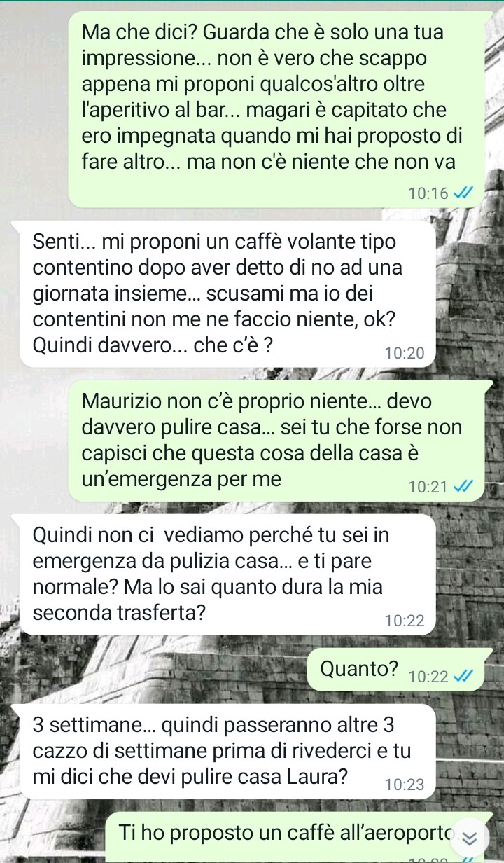504x863 pixels.
Task: Select the '3 settimane...' received message
Action: [227, 752]
